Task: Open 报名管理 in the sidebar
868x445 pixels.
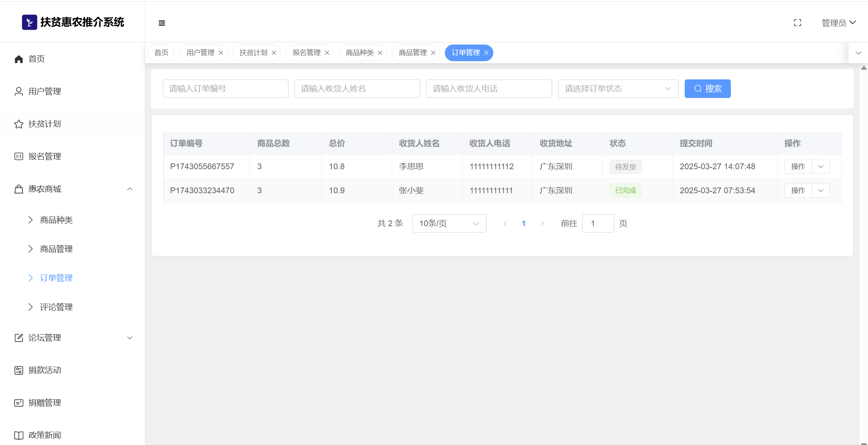Action: [45, 156]
